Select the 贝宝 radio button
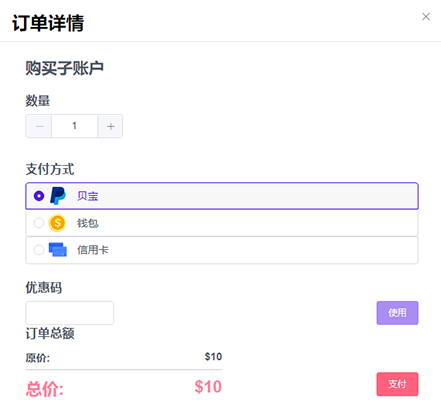The image size is (441, 409). coord(39,196)
